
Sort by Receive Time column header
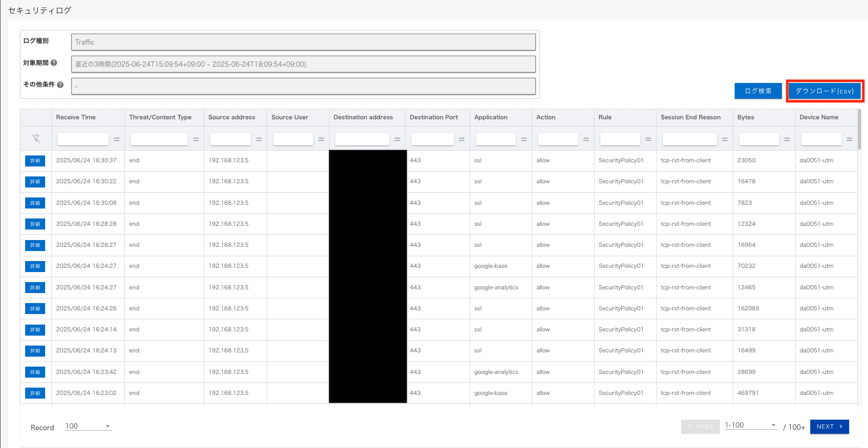[x=76, y=117]
